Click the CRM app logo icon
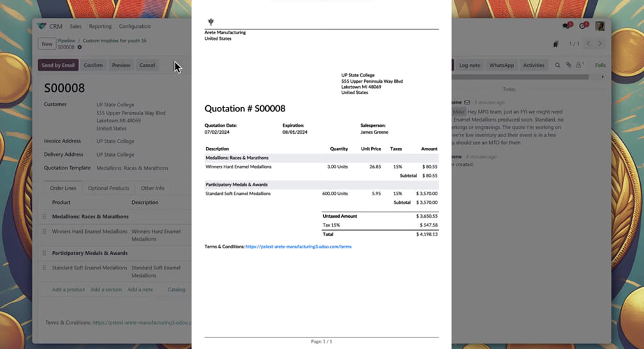The height and width of the screenshot is (349, 644). click(42, 26)
